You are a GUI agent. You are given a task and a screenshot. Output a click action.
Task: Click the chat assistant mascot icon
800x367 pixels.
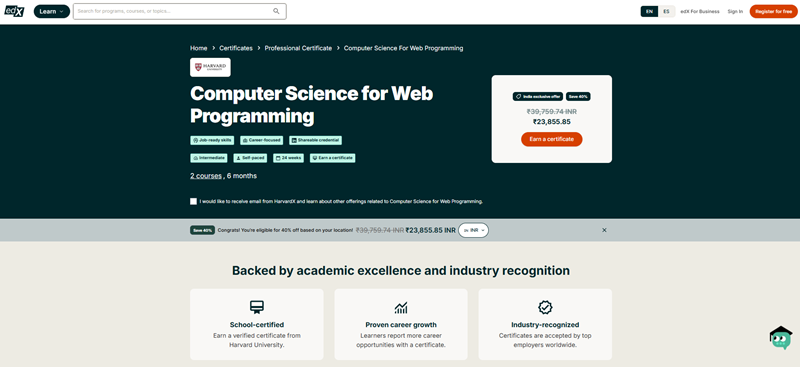(x=780, y=338)
